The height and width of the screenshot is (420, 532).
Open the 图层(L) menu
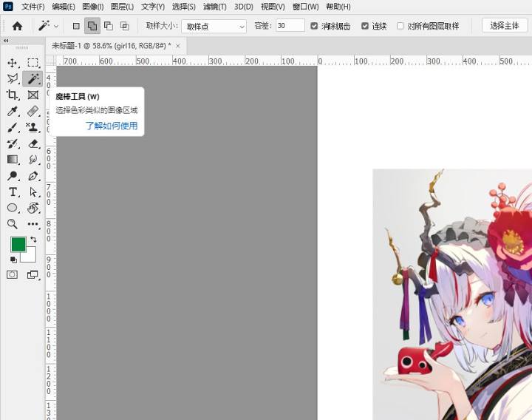point(122,7)
